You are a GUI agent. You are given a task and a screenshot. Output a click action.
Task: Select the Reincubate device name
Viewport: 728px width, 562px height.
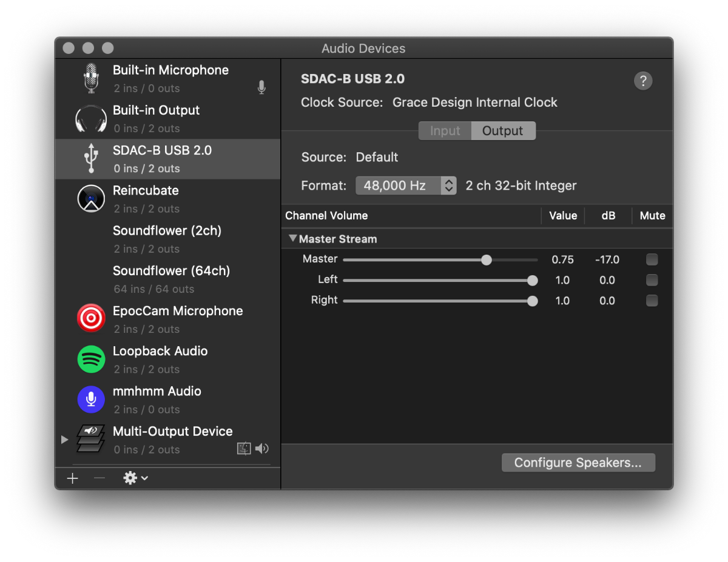coord(146,190)
